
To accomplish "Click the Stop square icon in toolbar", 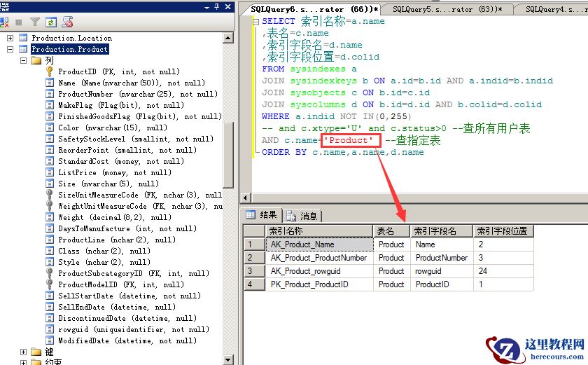I will pyautogui.click(x=19, y=22).
